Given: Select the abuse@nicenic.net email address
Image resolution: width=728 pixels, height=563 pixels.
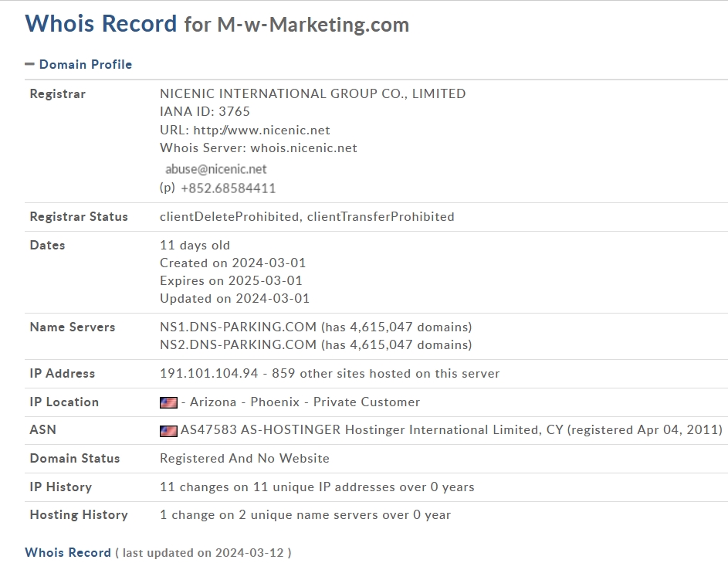Looking at the screenshot, I should [x=216, y=169].
